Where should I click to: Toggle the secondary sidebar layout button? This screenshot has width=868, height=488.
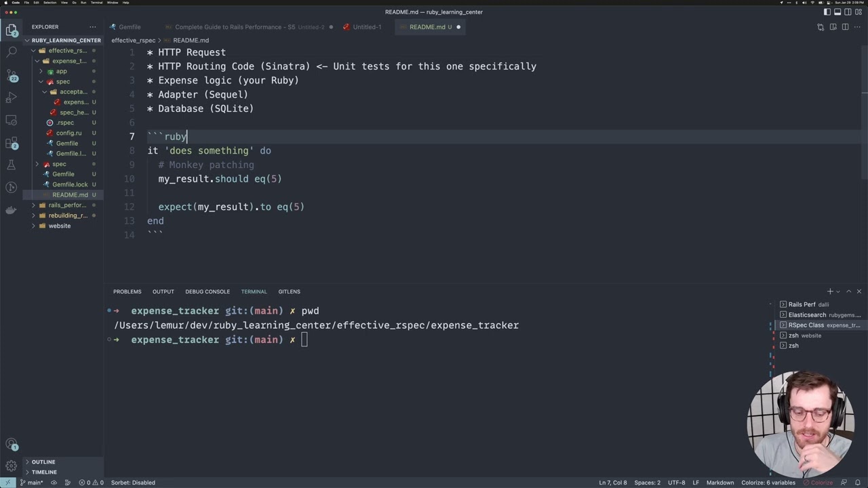point(848,12)
